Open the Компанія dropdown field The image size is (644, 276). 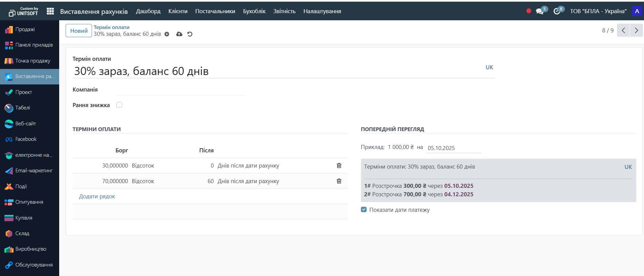click(181, 90)
